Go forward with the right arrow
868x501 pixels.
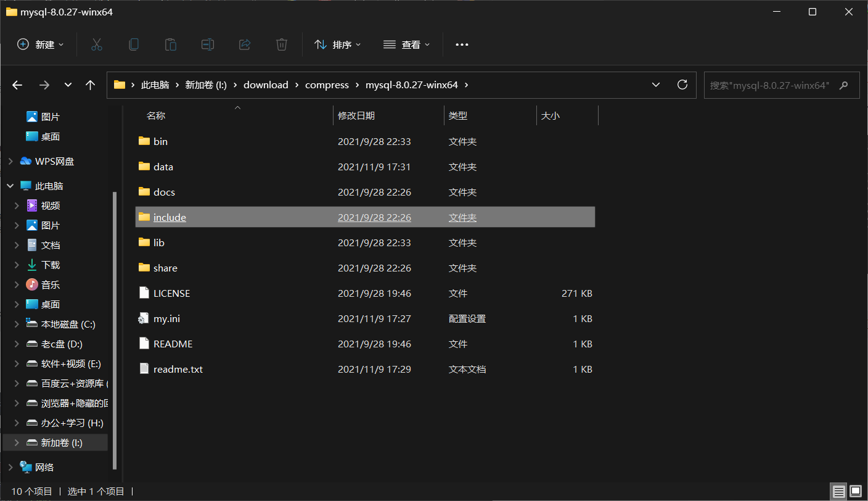(44, 85)
